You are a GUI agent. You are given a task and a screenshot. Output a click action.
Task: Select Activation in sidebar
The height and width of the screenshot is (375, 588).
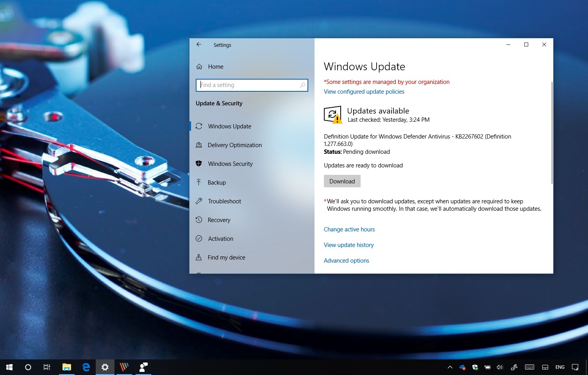(x=252, y=238)
